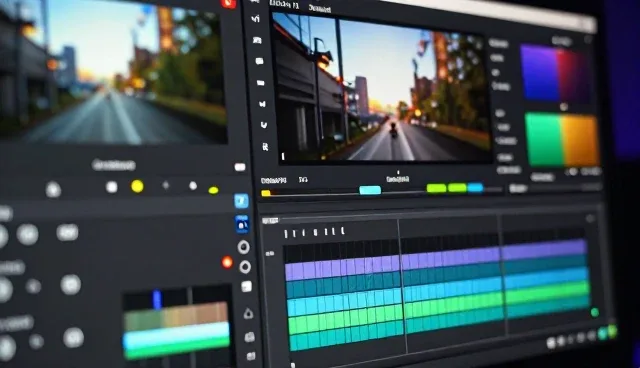The width and height of the screenshot is (640, 368).
Task: Click the green status dot at timeline's right edge
Action: click(595, 313)
